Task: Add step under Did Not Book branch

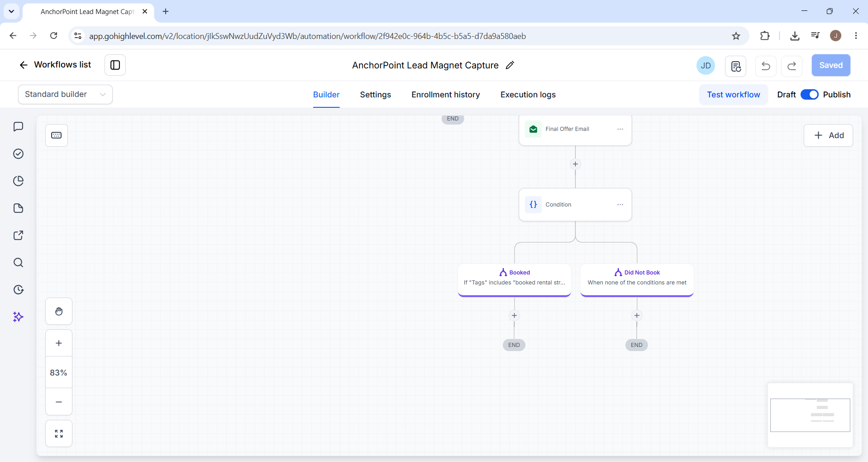Action: [x=637, y=315]
